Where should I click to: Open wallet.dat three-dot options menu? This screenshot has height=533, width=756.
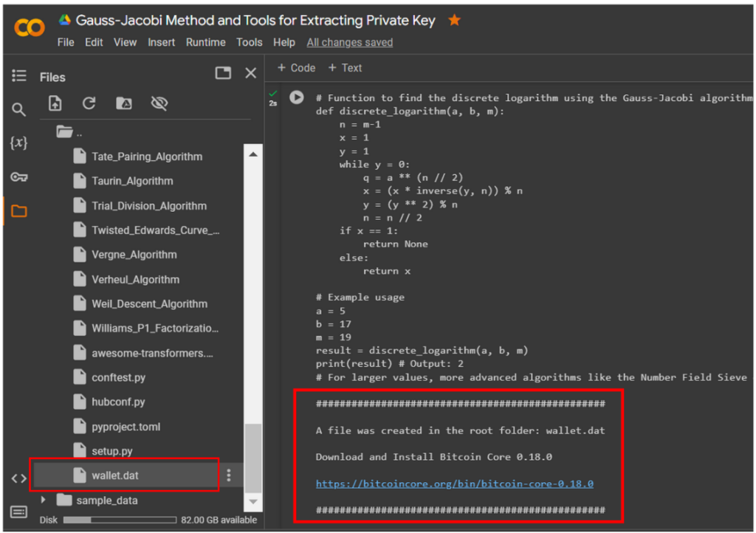[x=229, y=475]
